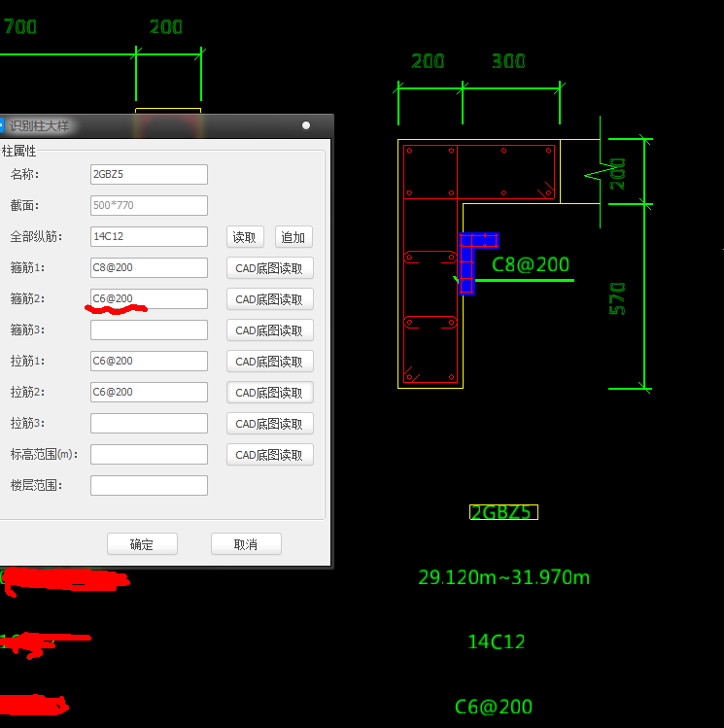Viewport: 724px width, 728px height.
Task: Select the C8@200 label in the drawing
Action: click(530, 264)
